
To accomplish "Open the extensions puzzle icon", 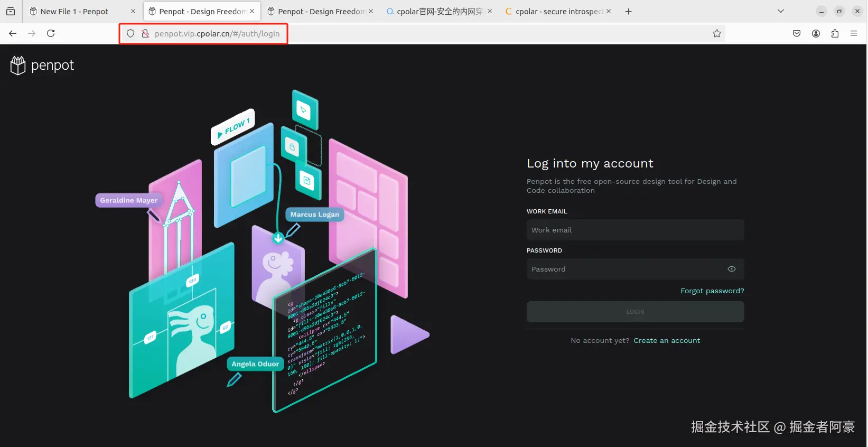I will (835, 33).
